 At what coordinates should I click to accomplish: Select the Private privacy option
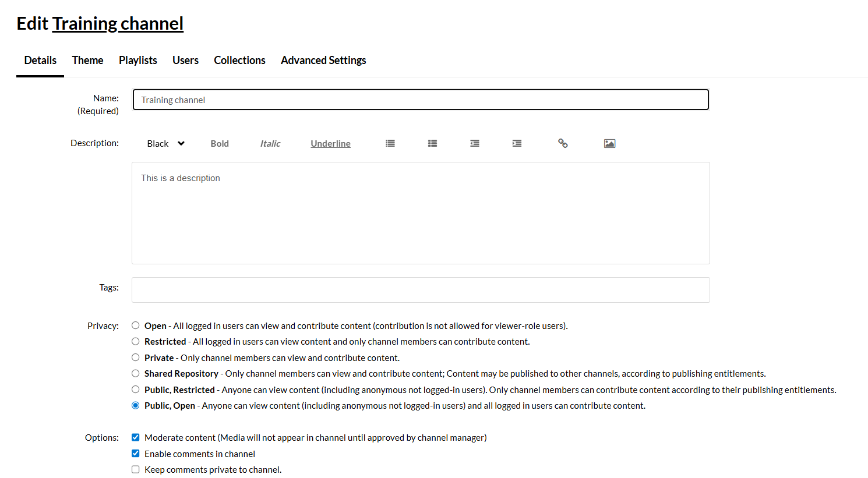coord(136,357)
